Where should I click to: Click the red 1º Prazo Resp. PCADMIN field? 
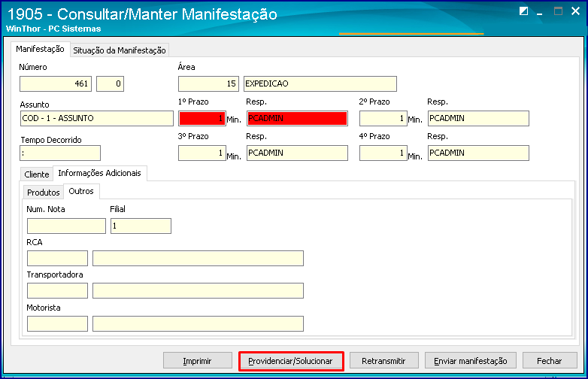pos(297,119)
